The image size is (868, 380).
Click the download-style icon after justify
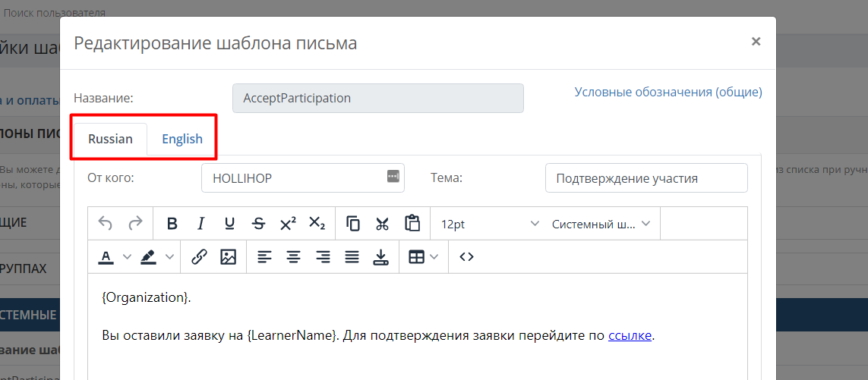pyautogui.click(x=381, y=256)
